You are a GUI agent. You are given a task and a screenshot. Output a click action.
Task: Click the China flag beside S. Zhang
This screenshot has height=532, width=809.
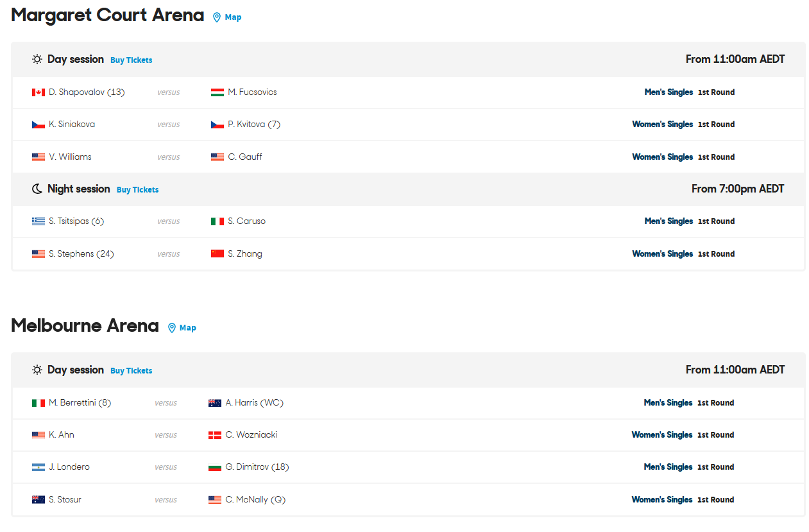217,254
